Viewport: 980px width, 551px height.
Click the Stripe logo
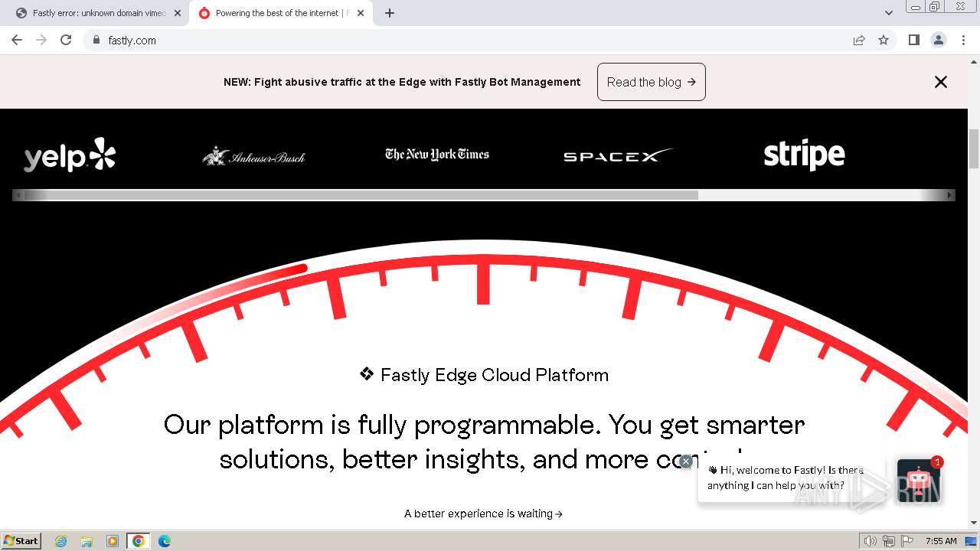click(804, 155)
